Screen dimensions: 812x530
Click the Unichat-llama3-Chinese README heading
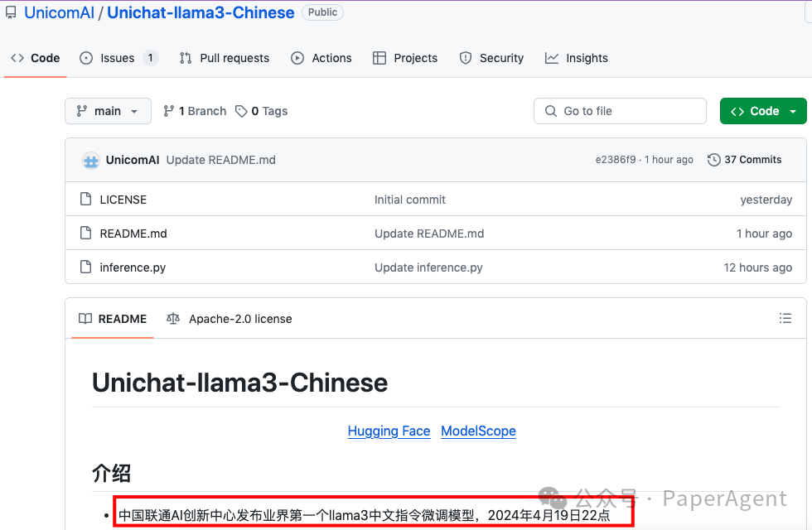pos(239,383)
